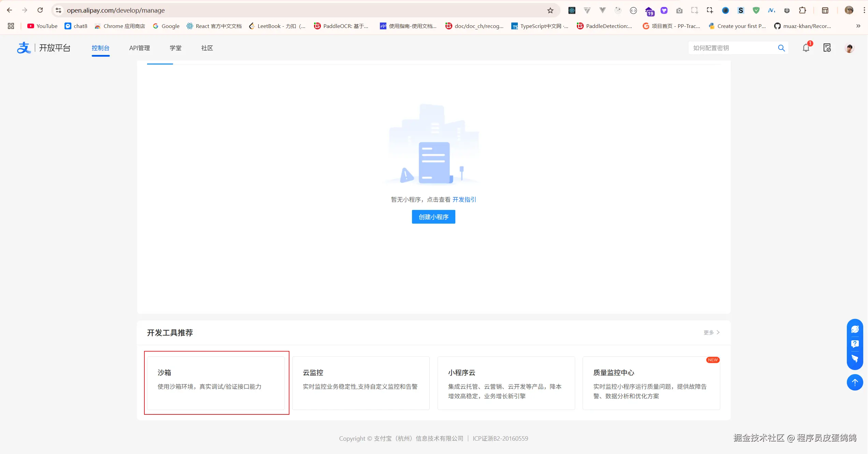Switch to the API管理 tab
868x454 pixels.
[139, 48]
